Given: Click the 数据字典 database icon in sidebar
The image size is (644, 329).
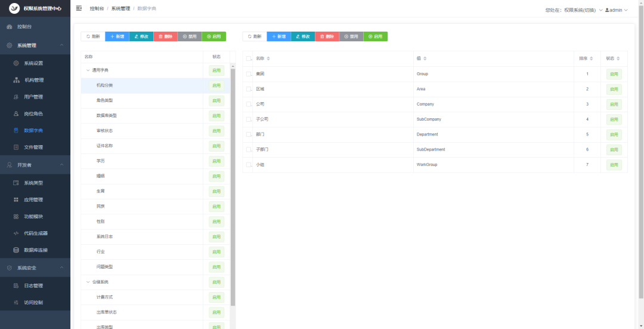Looking at the screenshot, I should [x=16, y=130].
